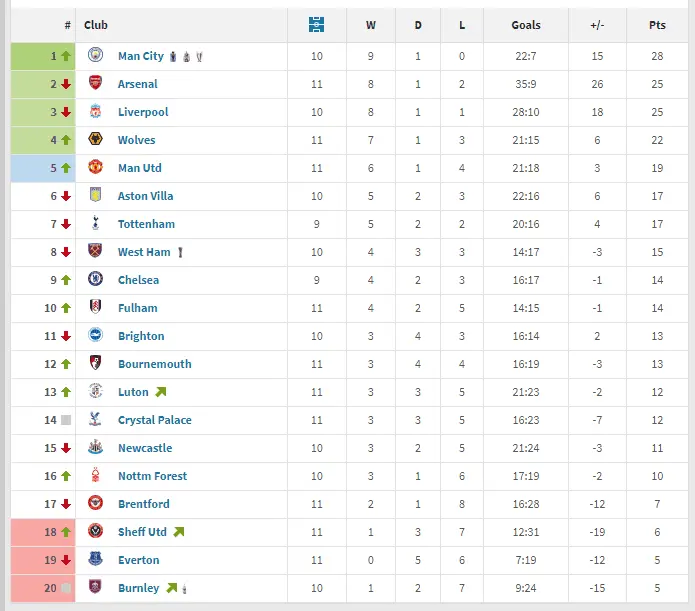Click the trophy icon next to West Ham
This screenshot has width=695, height=611.
click(x=181, y=253)
